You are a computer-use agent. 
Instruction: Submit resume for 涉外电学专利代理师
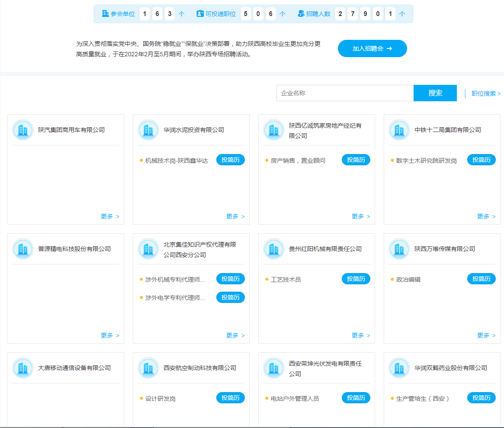click(231, 297)
